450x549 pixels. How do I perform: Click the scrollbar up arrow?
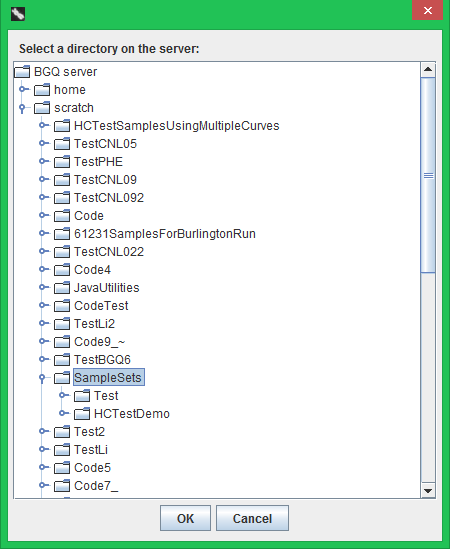(428, 69)
